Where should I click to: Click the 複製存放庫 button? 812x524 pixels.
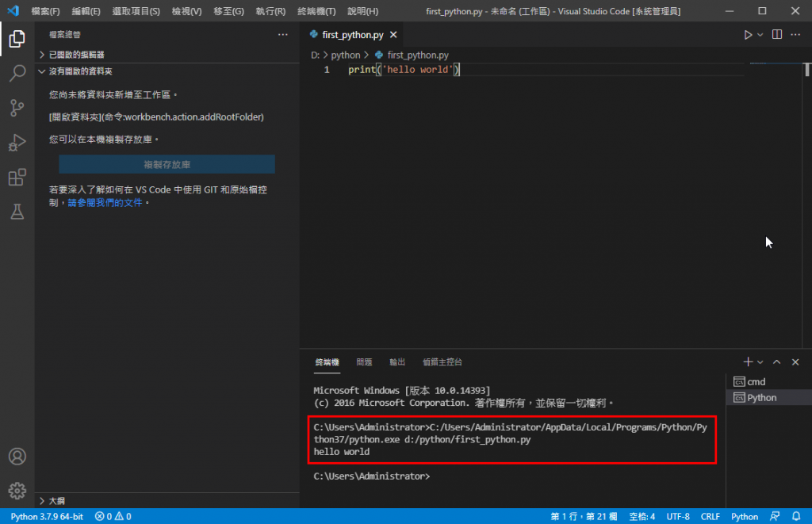pyautogui.click(x=167, y=164)
